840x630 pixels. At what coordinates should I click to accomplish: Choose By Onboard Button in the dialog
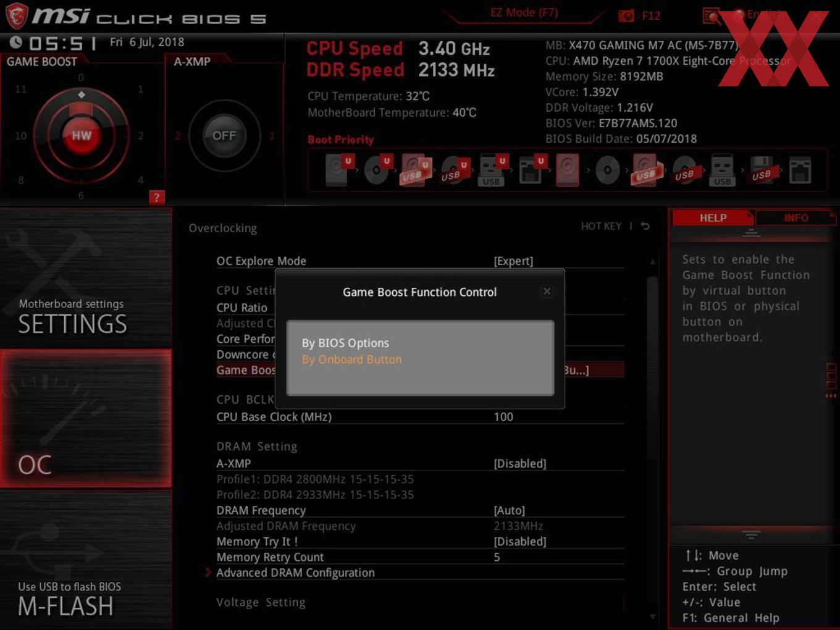point(351,359)
